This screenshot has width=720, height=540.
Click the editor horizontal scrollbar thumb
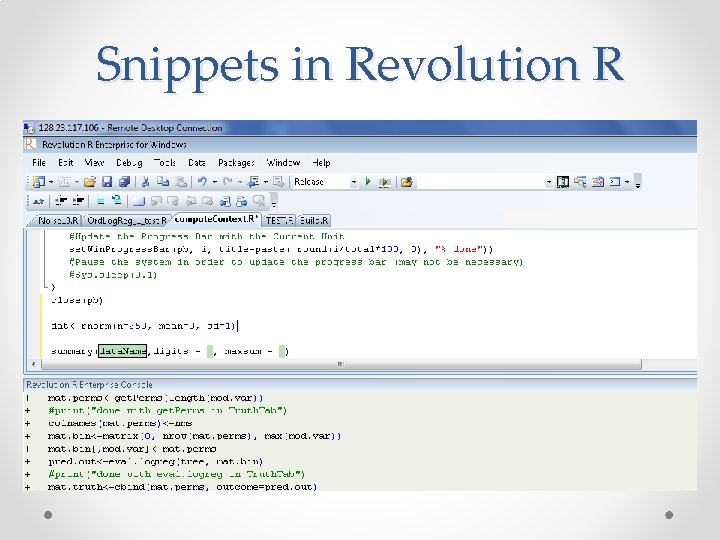tap(341, 365)
